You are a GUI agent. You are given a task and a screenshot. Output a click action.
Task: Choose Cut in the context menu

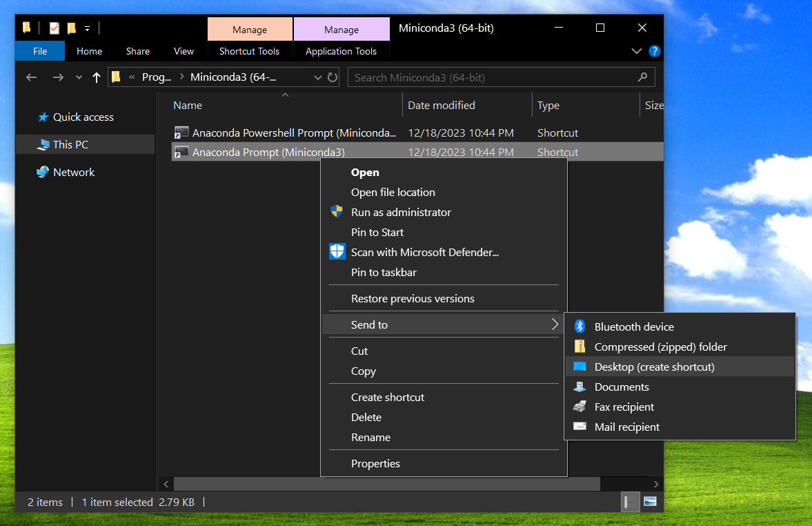coord(444,351)
